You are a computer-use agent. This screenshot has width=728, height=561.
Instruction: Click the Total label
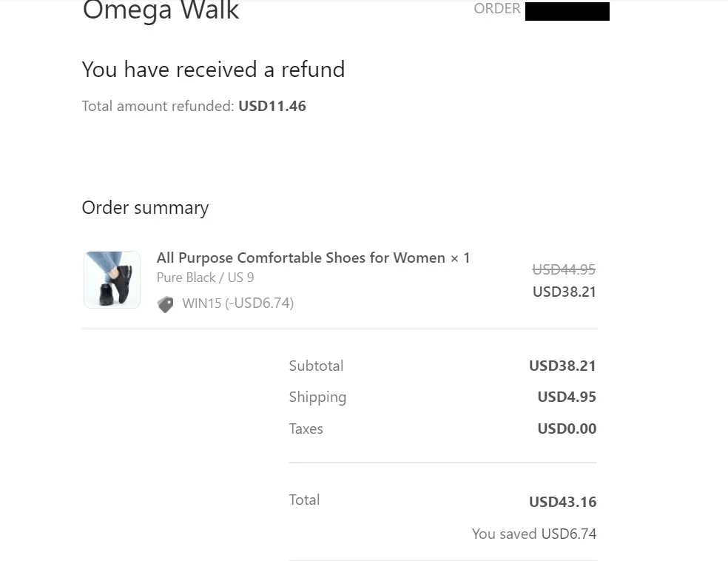[304, 500]
